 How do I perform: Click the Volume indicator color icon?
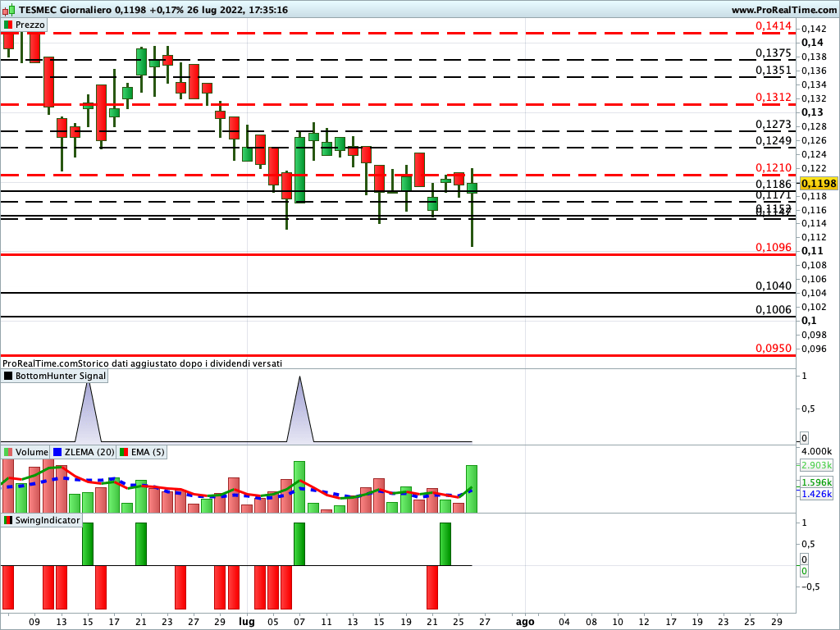coord(8,452)
